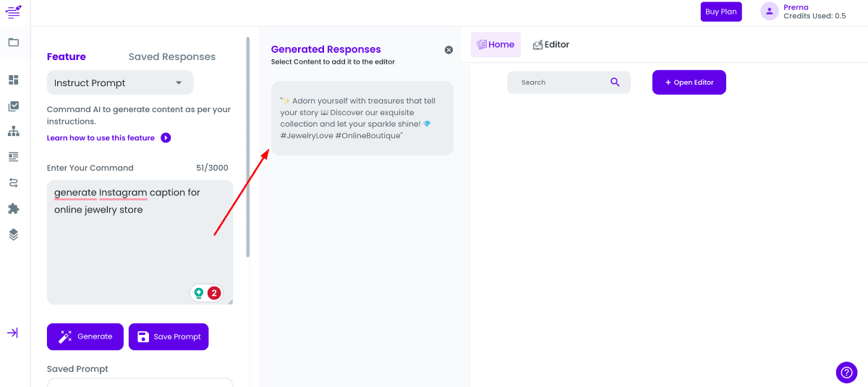Click the Save Prompt button
Screen dimensions: 868x387
(169, 336)
